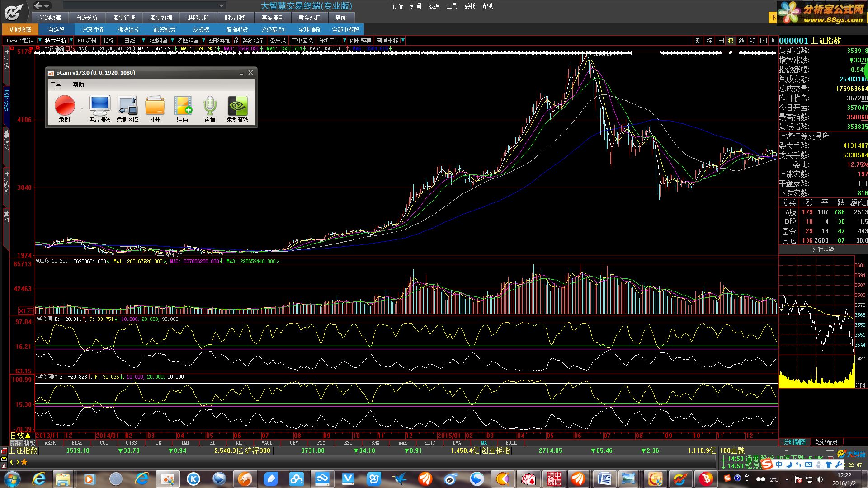This screenshot has height=488, width=868.
Task: Click the Windows Start button
Action: tap(11, 479)
